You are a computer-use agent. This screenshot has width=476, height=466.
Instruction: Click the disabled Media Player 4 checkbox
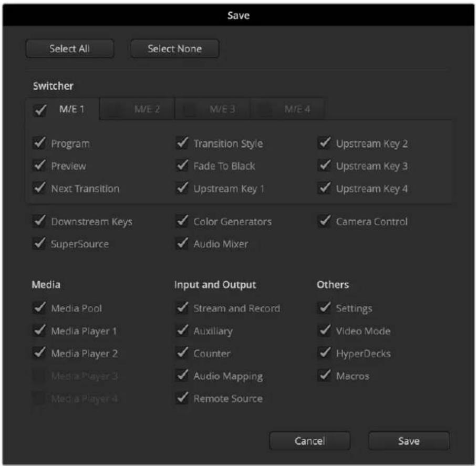tap(39, 398)
